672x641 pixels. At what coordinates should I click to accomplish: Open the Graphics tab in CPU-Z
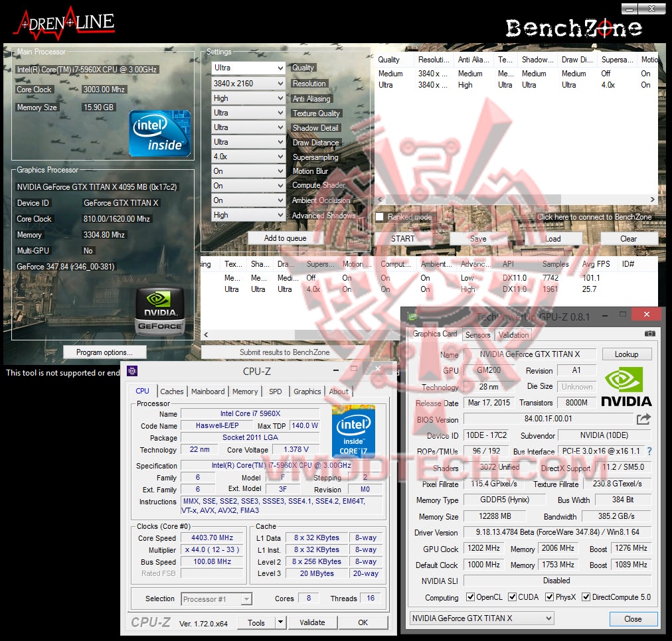tap(307, 391)
